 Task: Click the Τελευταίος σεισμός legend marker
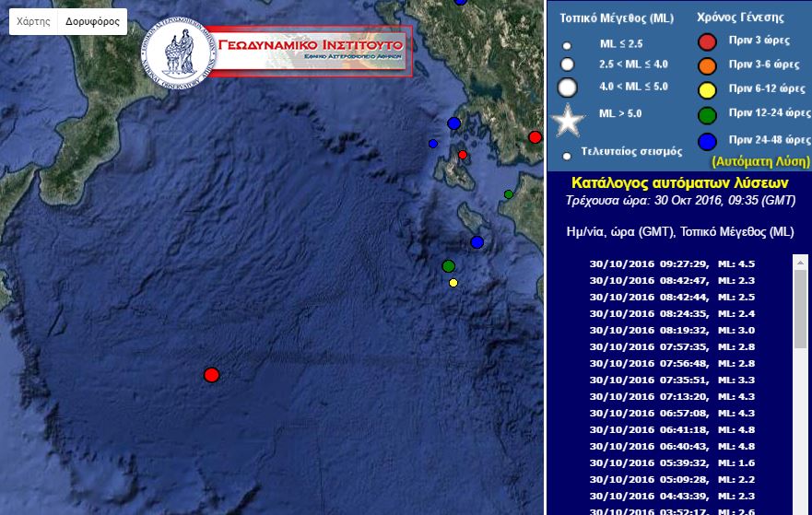coord(567,156)
